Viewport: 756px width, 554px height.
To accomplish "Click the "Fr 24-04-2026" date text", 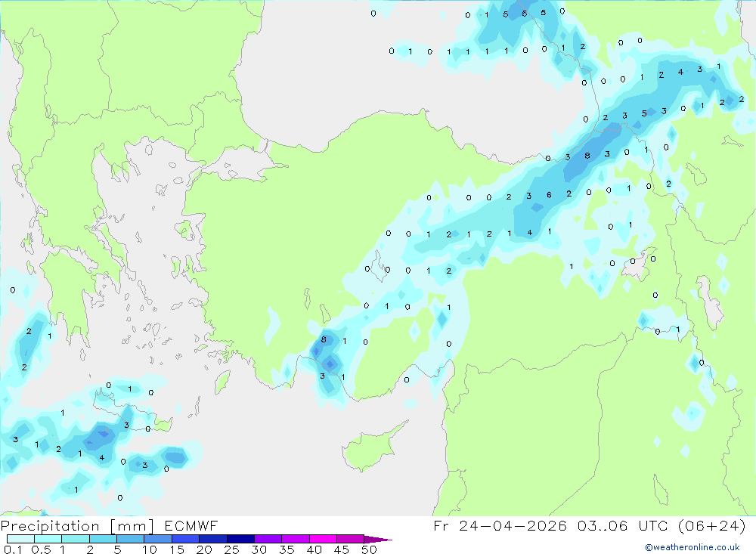I will click(500, 525).
